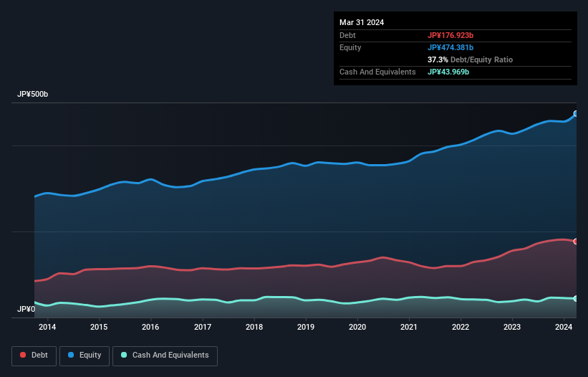Click the 2021 x-axis label
The image size is (588, 377).
409,327
